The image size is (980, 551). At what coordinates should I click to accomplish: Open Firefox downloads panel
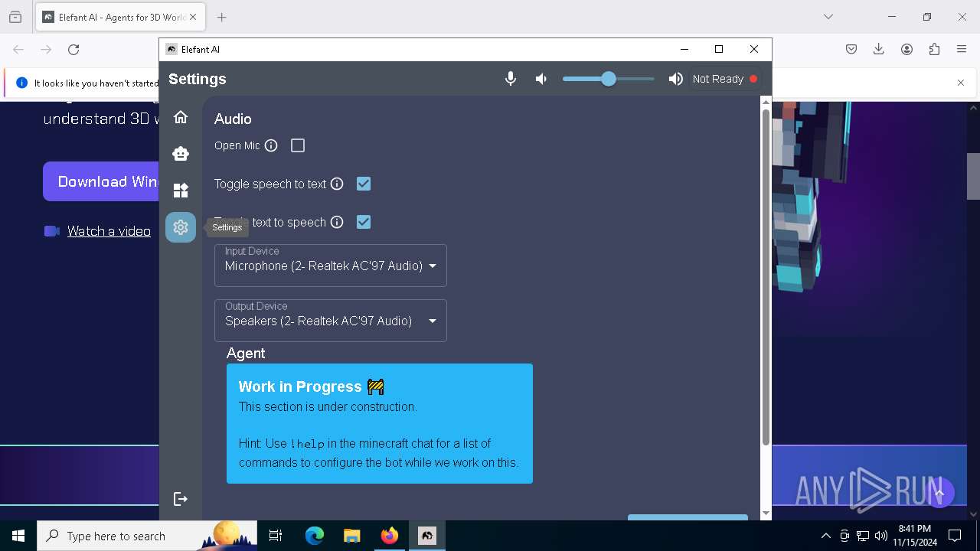[879, 50]
